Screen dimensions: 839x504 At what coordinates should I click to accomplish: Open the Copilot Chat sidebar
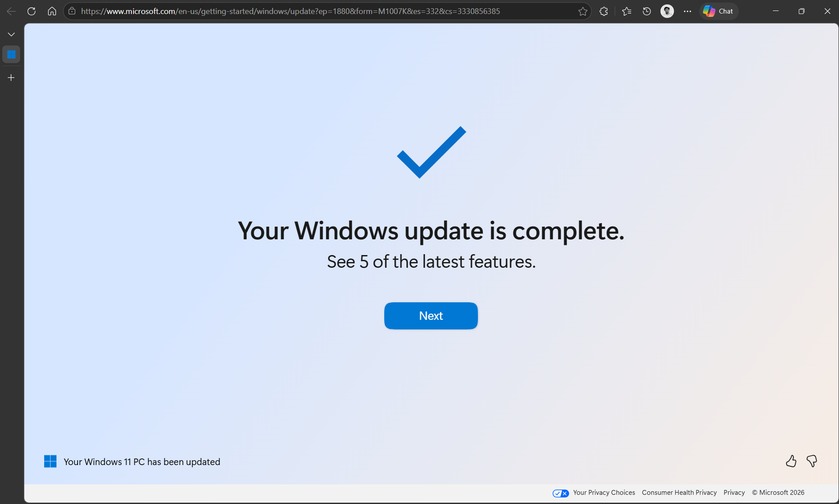(718, 11)
